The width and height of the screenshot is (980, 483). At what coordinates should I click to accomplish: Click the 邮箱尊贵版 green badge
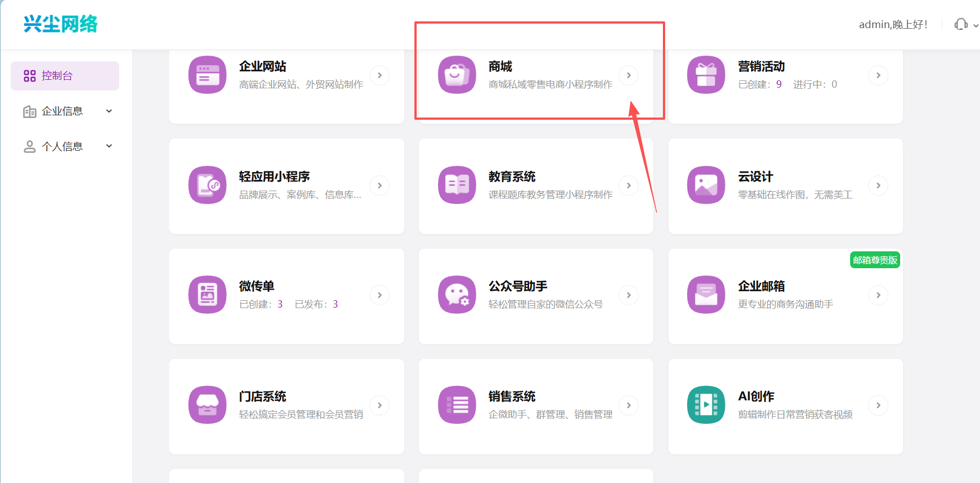coord(875,260)
